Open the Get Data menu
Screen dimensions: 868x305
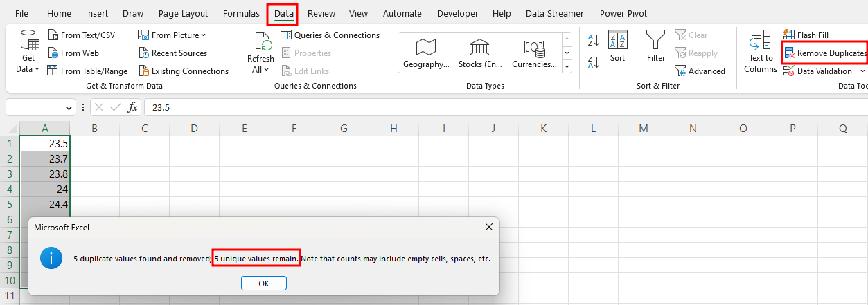[28, 52]
